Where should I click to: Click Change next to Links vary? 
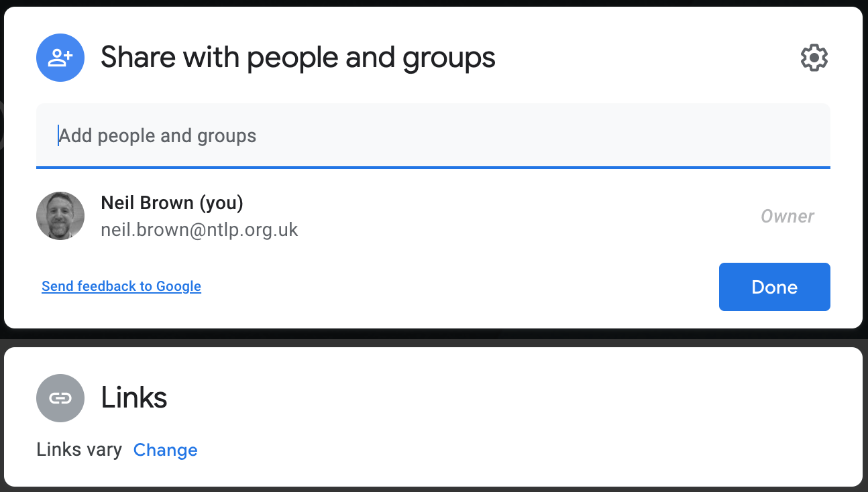[166, 450]
